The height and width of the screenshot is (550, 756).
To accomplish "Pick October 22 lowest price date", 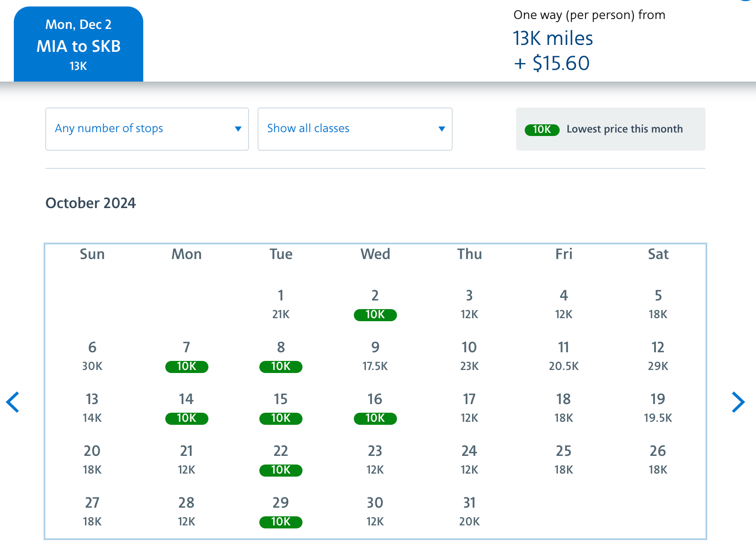I will [281, 461].
